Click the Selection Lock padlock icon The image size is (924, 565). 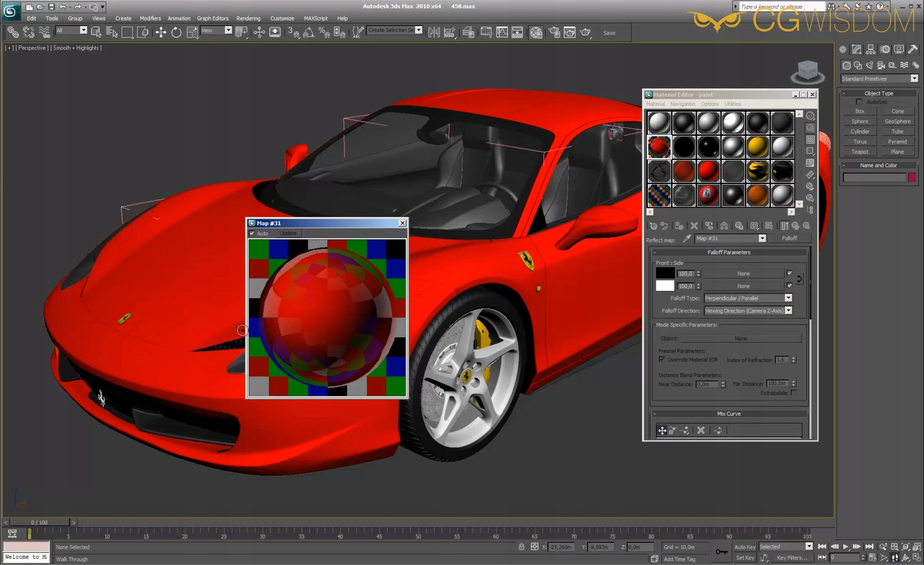pos(522,547)
